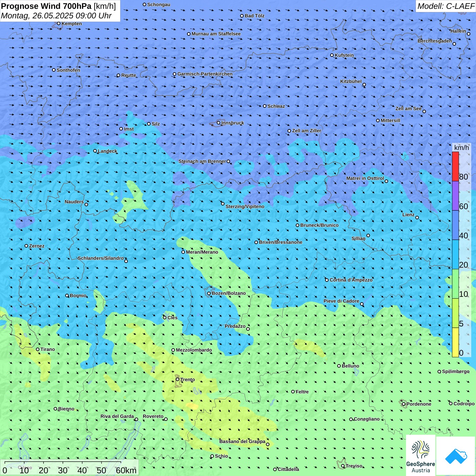476x476 pixels.
Task: Click the 'Schwaz' label
Action: pos(276,106)
